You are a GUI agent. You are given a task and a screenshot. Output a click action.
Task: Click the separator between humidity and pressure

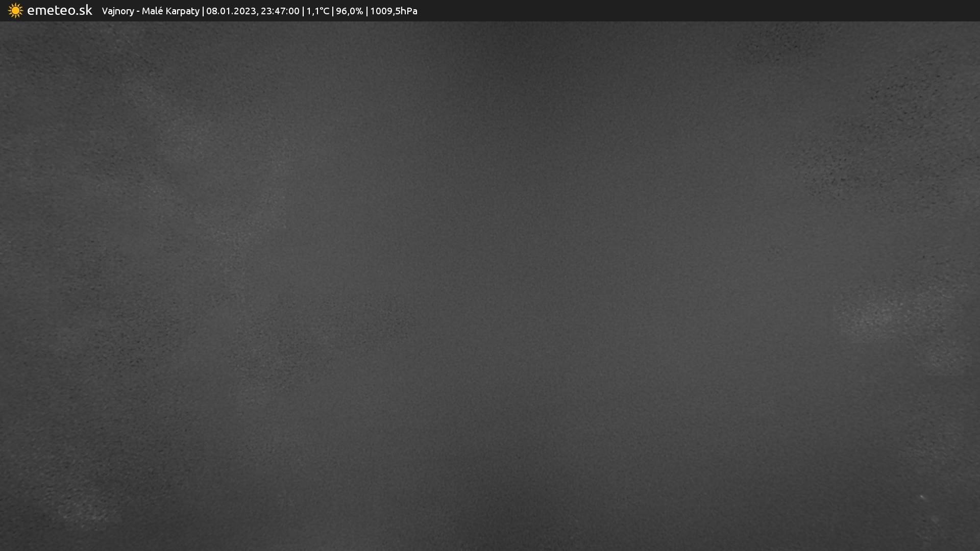pyautogui.click(x=366, y=11)
